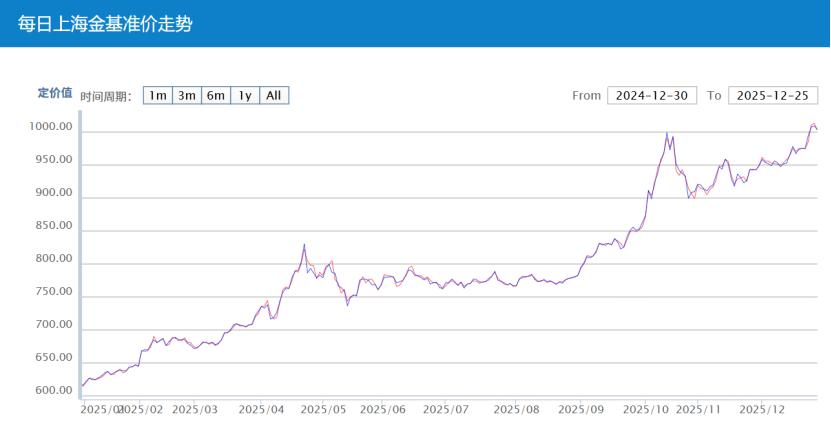The height and width of the screenshot is (421, 831).
Task: Switch chart range to 3m
Action: tap(186, 96)
